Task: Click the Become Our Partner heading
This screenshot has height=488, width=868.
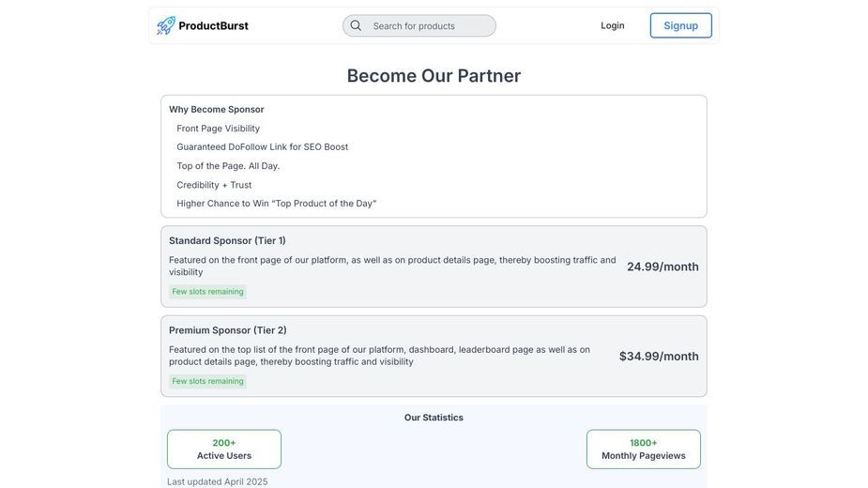Action: click(x=434, y=75)
